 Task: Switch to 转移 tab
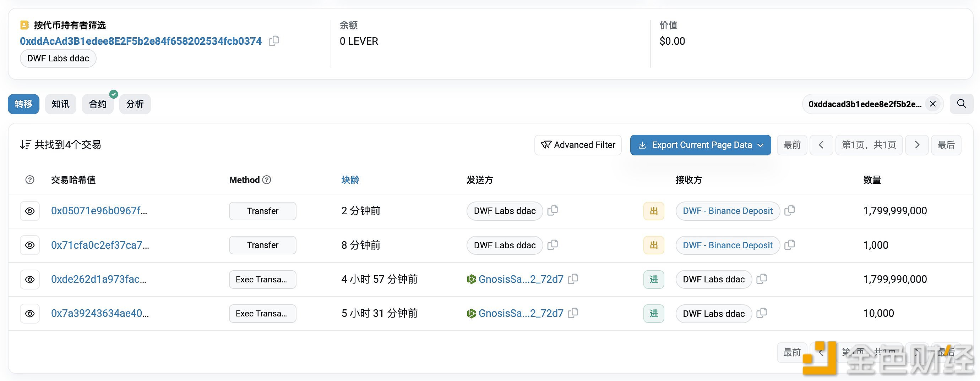(23, 104)
